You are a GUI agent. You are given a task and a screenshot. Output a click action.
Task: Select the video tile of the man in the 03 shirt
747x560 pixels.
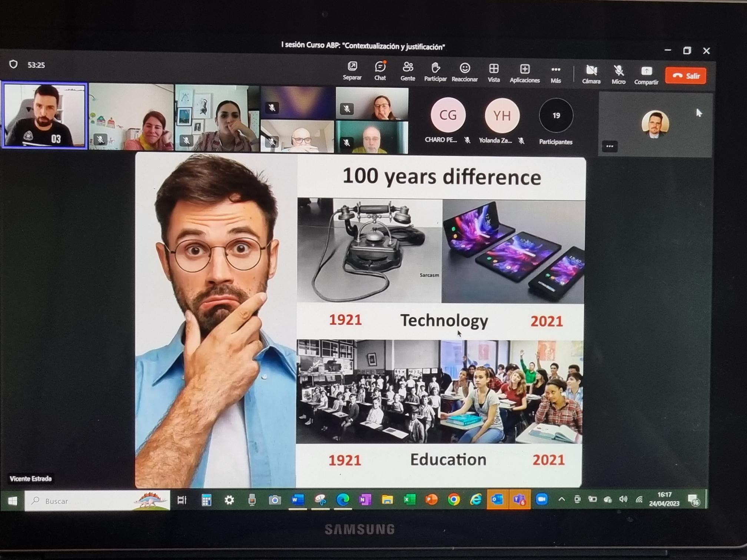point(44,115)
